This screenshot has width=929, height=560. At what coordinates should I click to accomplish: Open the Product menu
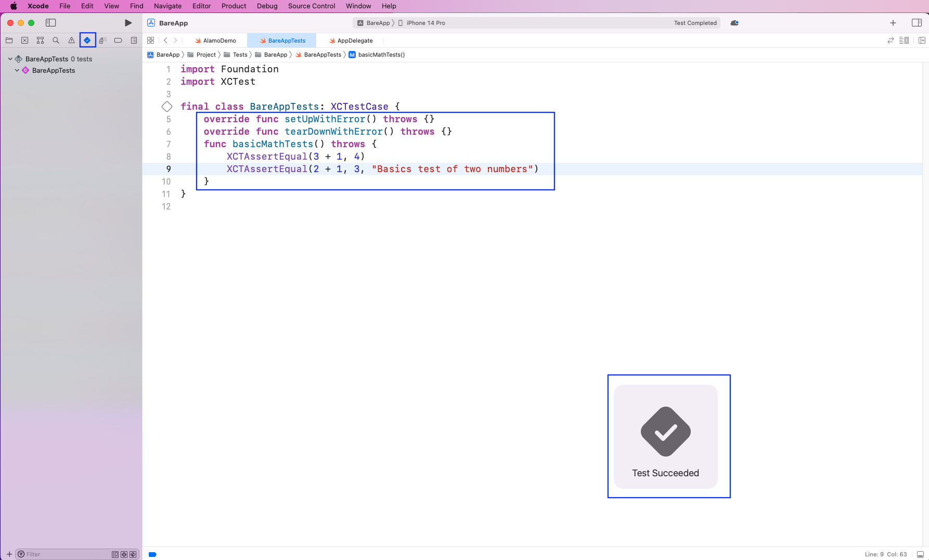(x=234, y=6)
